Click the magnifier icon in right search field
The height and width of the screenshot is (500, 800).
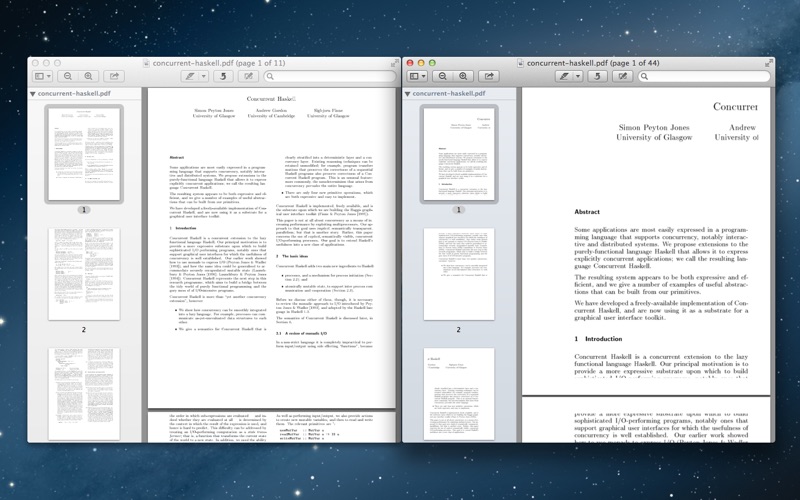[644, 76]
